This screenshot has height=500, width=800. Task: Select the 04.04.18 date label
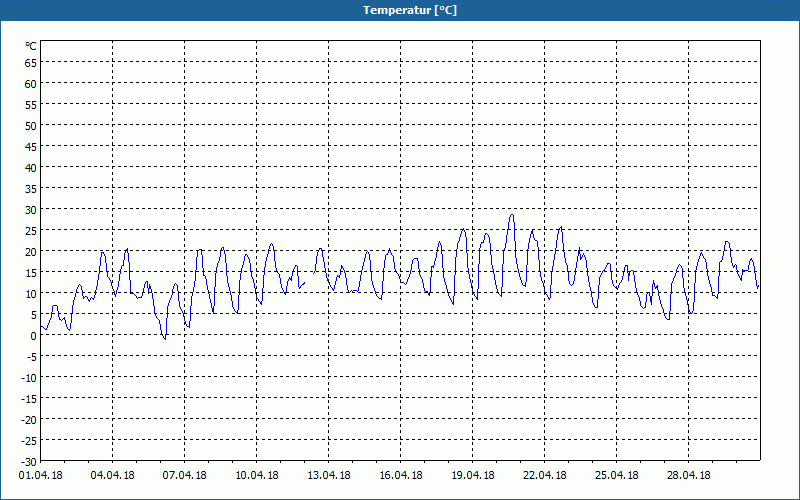(113, 475)
